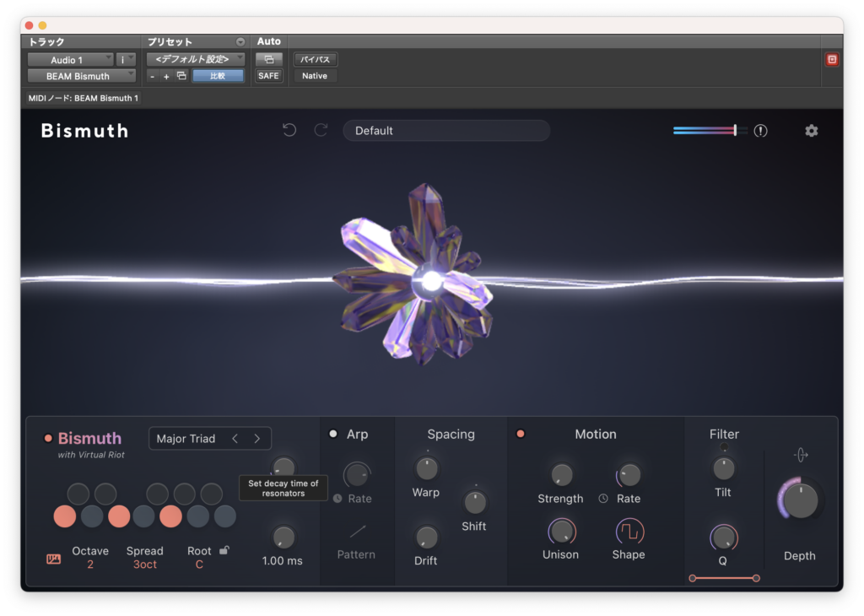Click the Motion Shape square-wave icon
This screenshot has width=864, height=616.
click(x=629, y=532)
